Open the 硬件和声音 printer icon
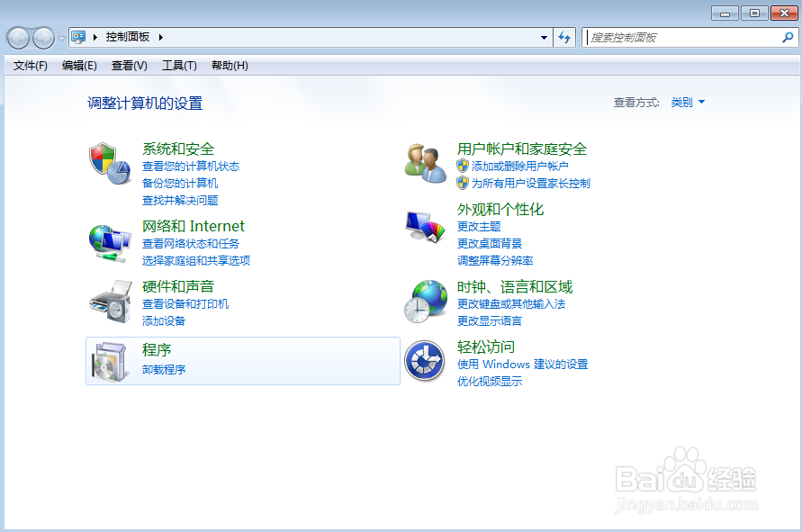 [111, 302]
